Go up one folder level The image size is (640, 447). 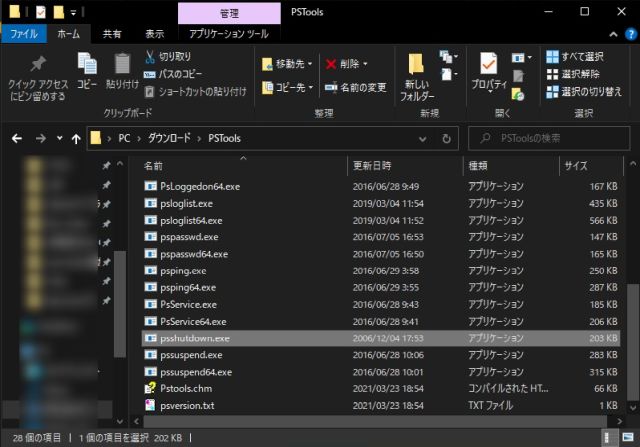click(76, 139)
